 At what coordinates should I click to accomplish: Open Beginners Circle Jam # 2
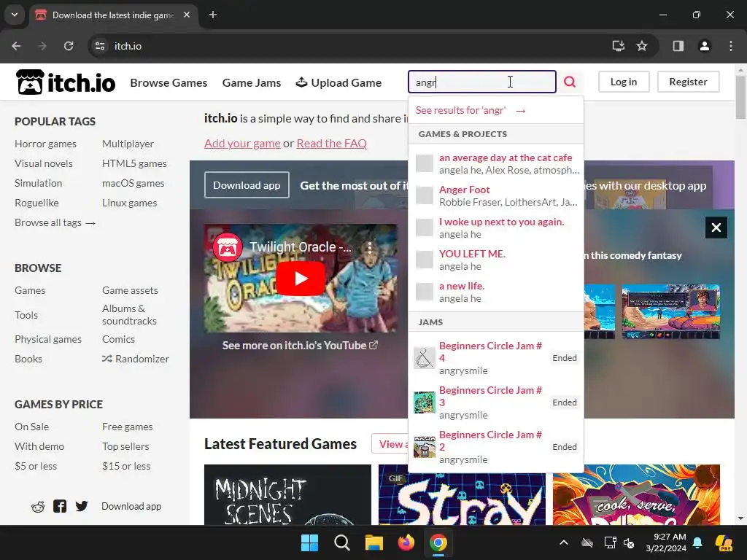(x=496, y=447)
